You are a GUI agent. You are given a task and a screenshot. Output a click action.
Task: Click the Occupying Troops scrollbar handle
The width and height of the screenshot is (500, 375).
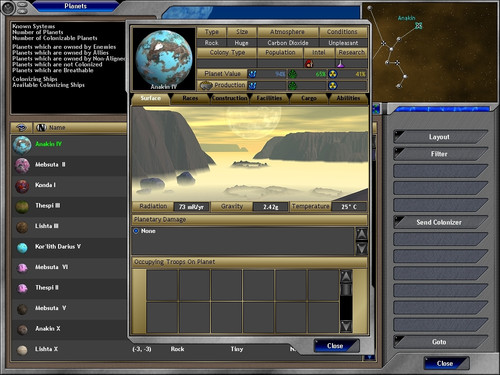(x=346, y=289)
